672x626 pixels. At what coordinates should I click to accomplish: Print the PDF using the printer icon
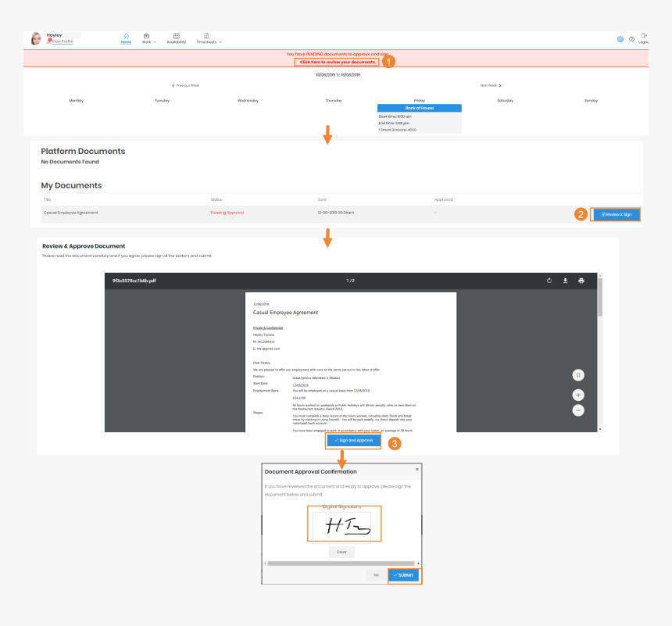click(581, 281)
